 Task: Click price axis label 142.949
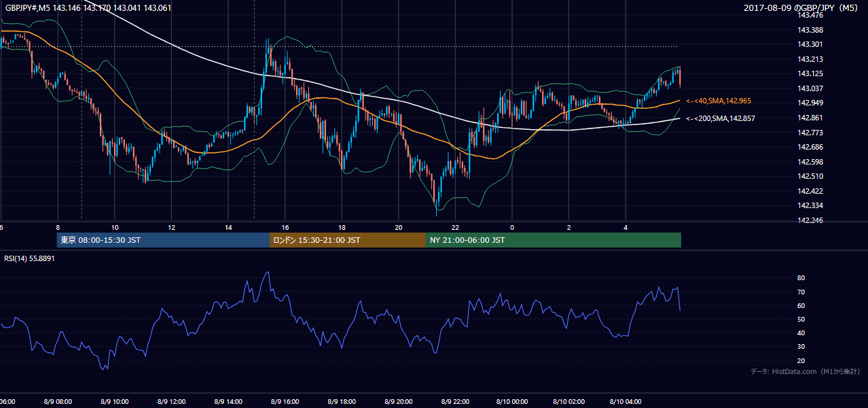click(810, 103)
